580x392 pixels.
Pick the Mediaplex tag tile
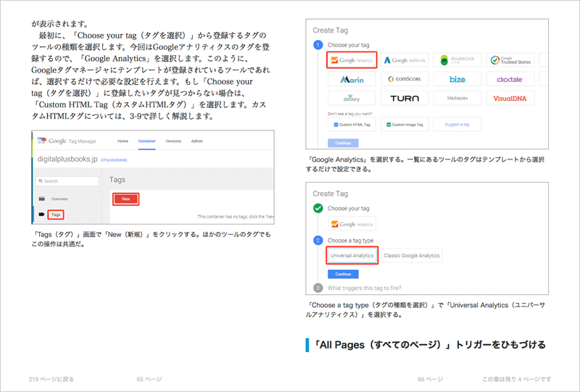click(x=457, y=99)
